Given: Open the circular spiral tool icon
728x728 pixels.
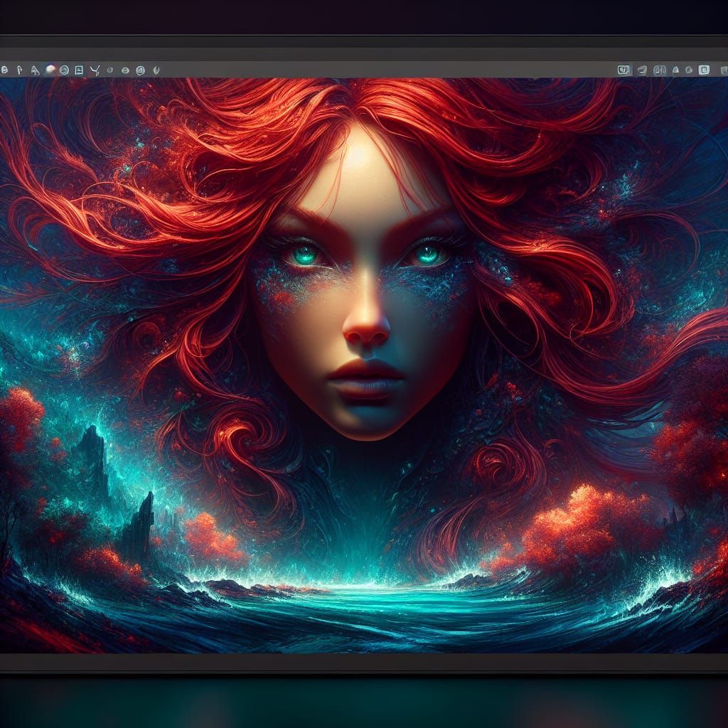Looking at the screenshot, I should click(x=64, y=69).
